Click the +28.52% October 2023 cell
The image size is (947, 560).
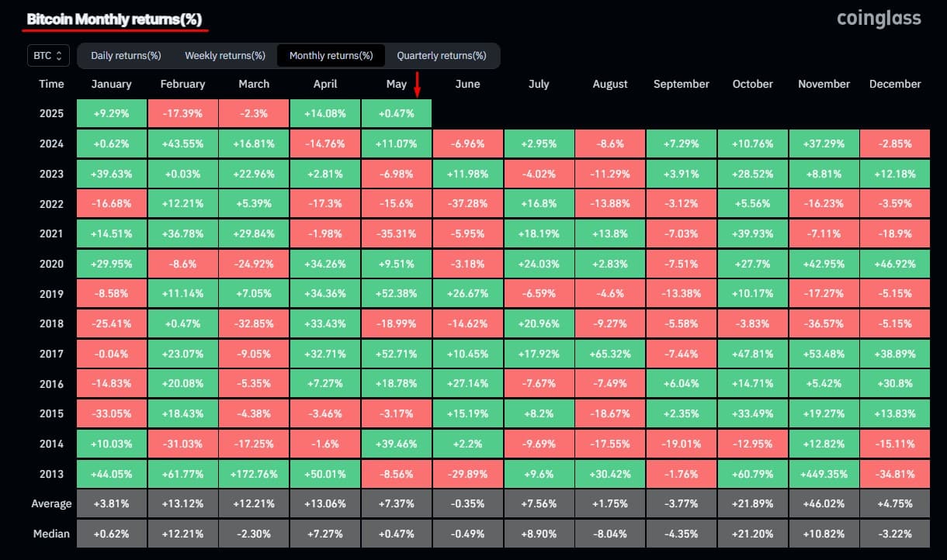pos(753,174)
